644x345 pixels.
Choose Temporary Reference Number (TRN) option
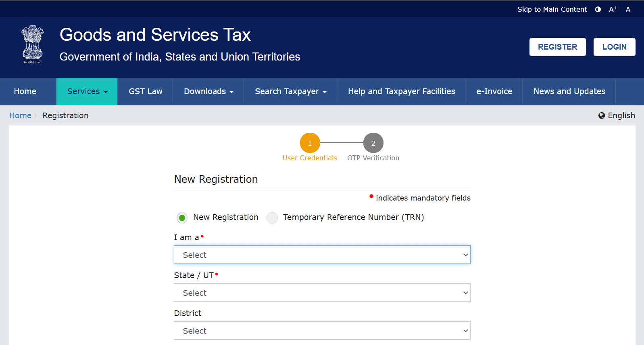(x=272, y=217)
